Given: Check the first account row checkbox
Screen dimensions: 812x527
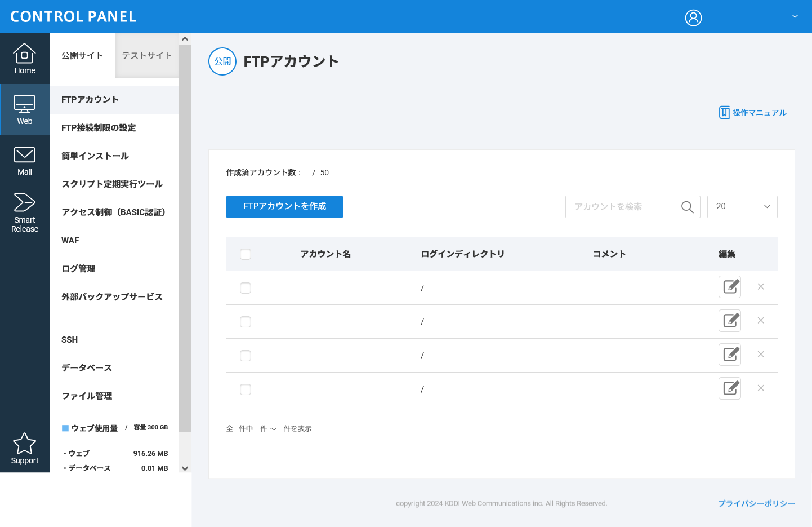Looking at the screenshot, I should pos(246,288).
